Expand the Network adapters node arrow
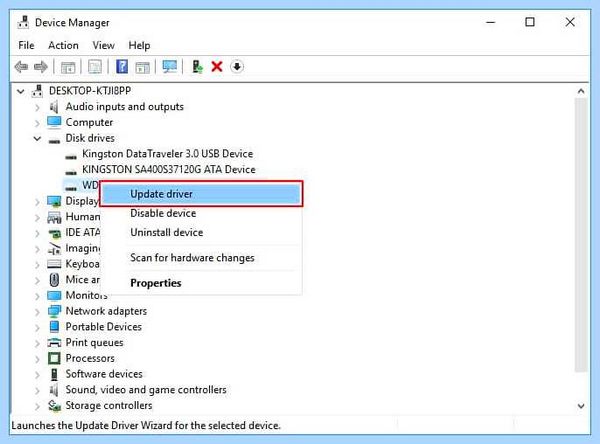Image resolution: width=600 pixels, height=444 pixels. [x=37, y=312]
